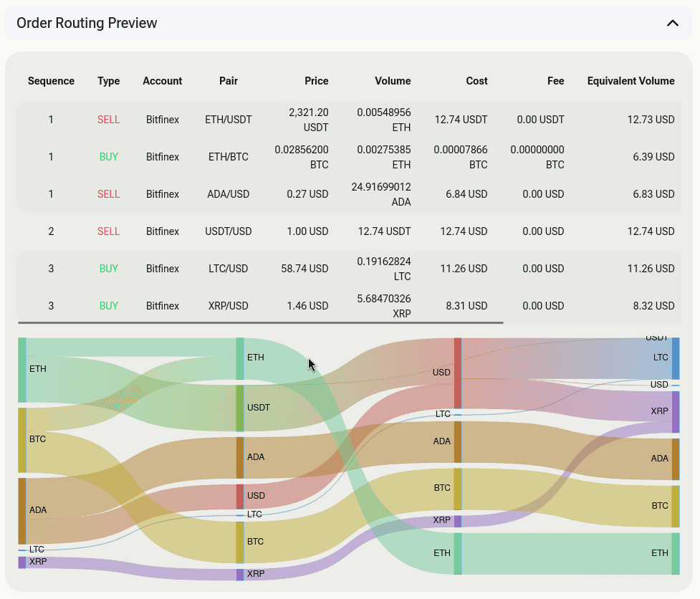Click the XRP node in final Sankey column
This screenshot has height=599, width=700.
[x=676, y=412]
